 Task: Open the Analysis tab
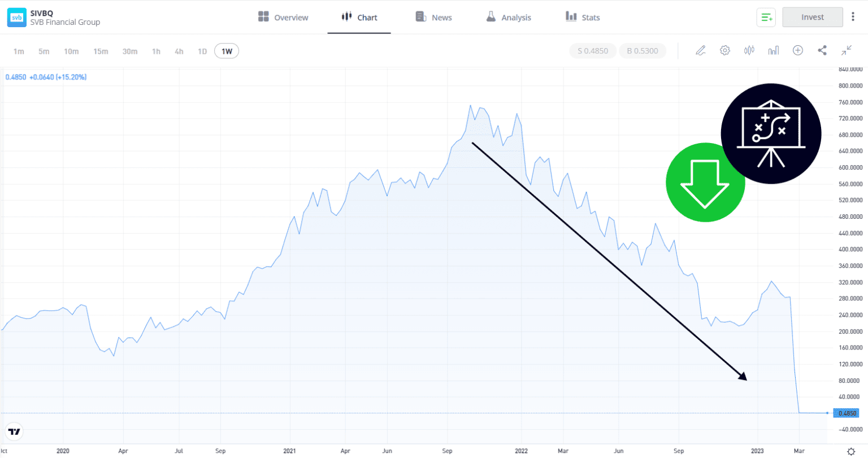(508, 17)
